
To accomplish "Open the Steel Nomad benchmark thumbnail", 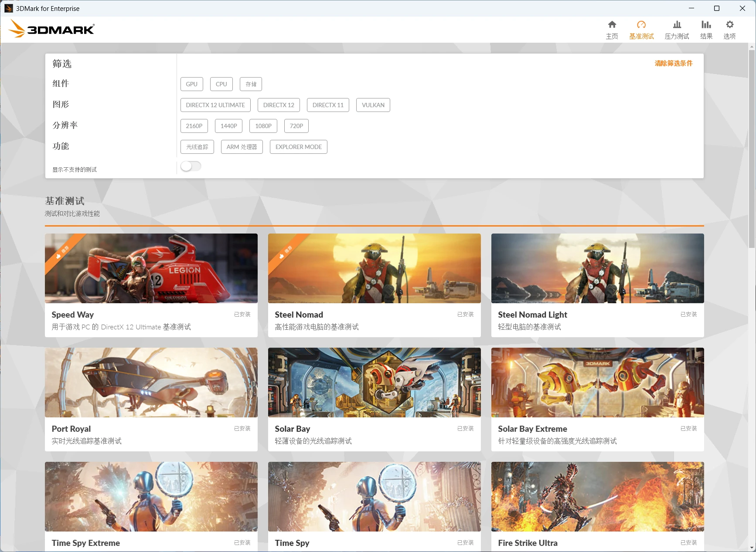I will pos(375,268).
